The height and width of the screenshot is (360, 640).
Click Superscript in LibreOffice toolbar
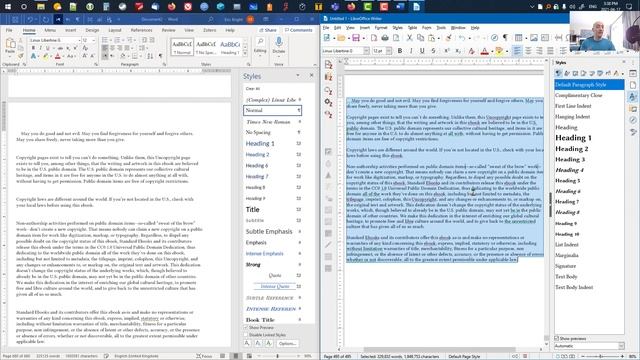point(447,51)
